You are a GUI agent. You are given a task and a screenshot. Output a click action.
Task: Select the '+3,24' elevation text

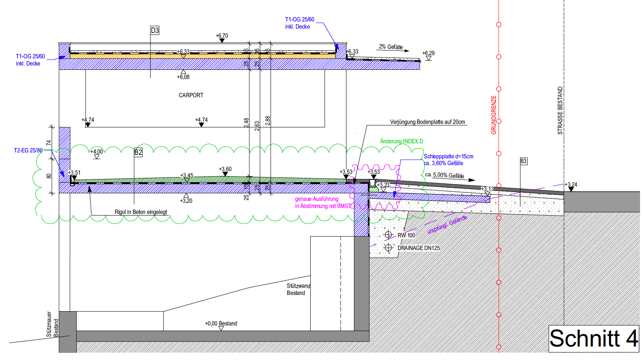click(x=571, y=185)
